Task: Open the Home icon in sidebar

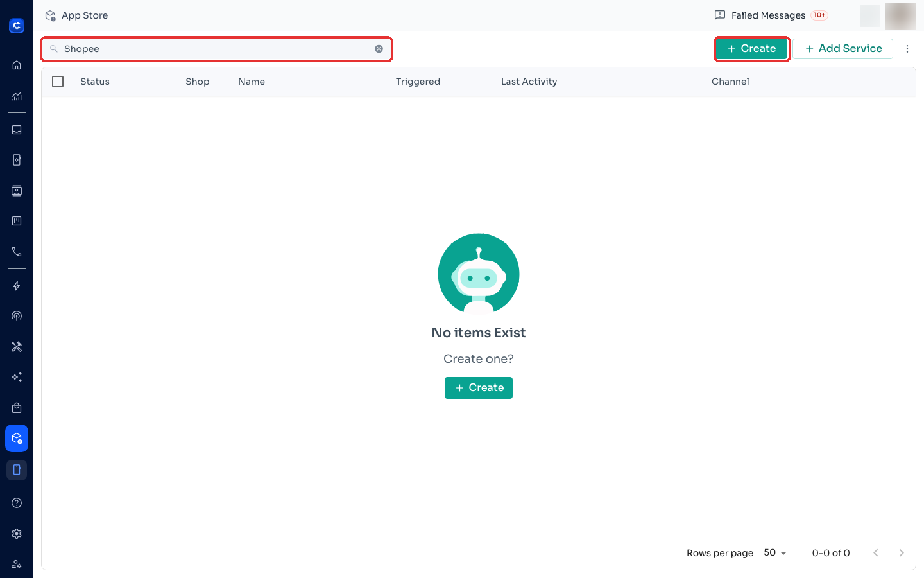Action: pos(17,65)
